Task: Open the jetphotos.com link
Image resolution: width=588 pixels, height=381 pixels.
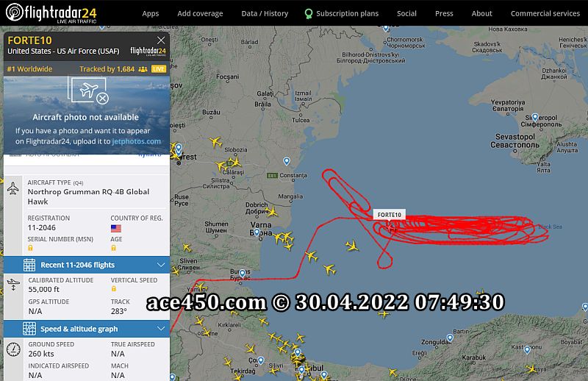Action: point(137,141)
